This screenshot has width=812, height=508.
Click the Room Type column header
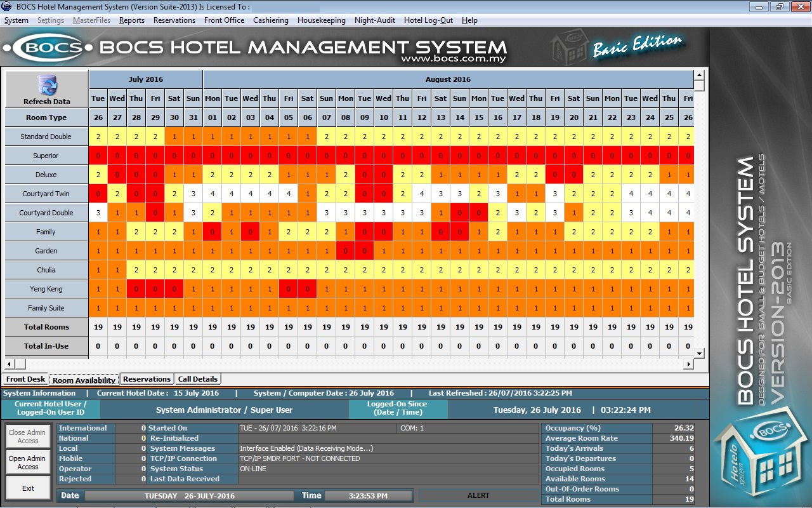46,117
